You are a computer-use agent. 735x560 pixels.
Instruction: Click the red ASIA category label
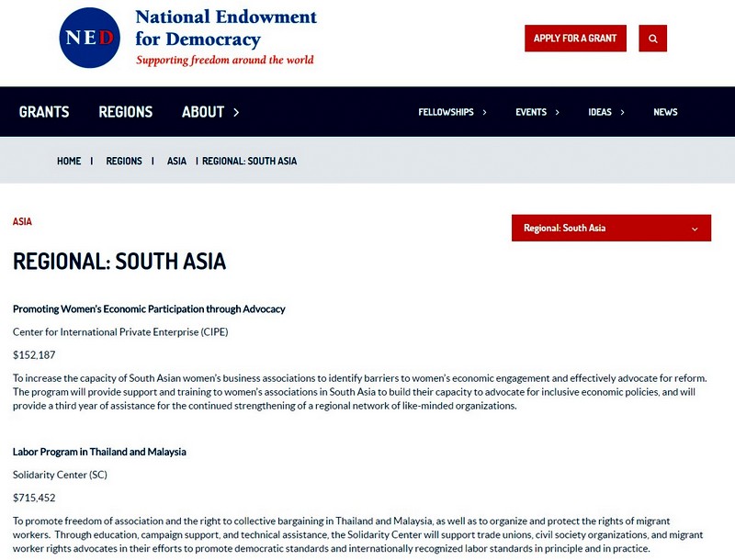point(22,221)
